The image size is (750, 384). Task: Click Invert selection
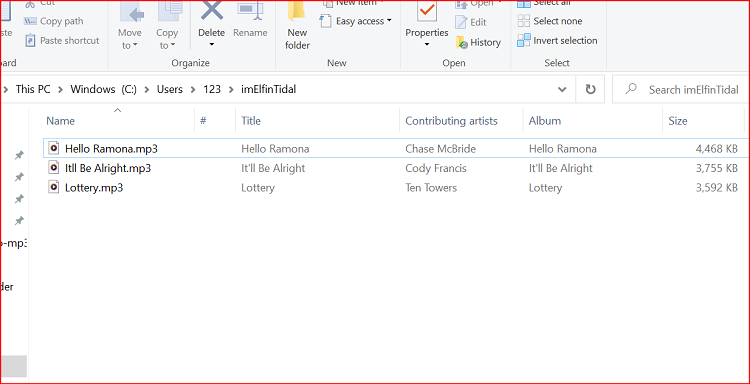[557, 41]
